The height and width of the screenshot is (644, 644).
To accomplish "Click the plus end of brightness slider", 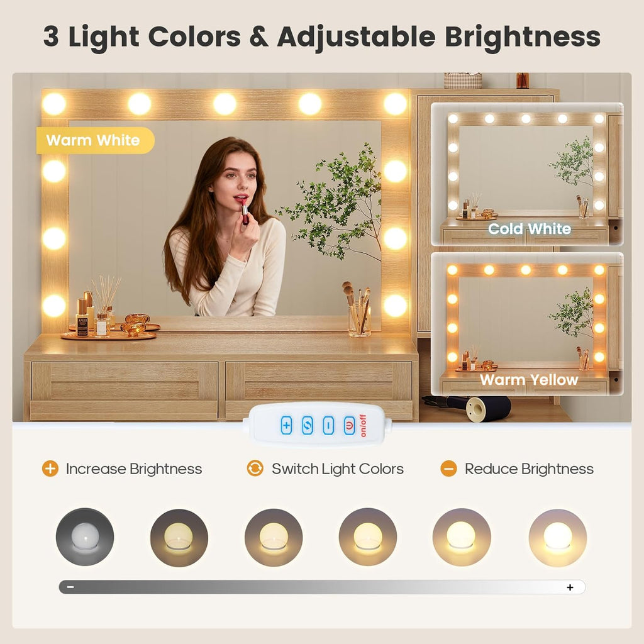I will coord(570,587).
